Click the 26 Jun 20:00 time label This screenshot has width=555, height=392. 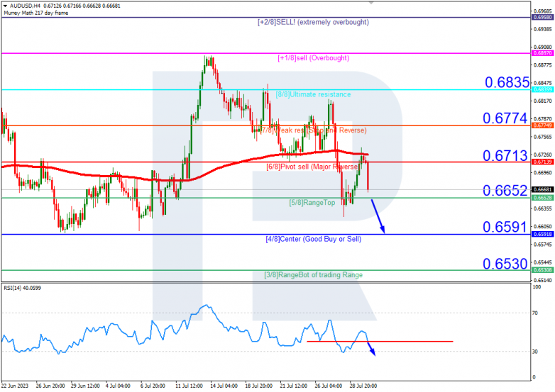click(50, 386)
